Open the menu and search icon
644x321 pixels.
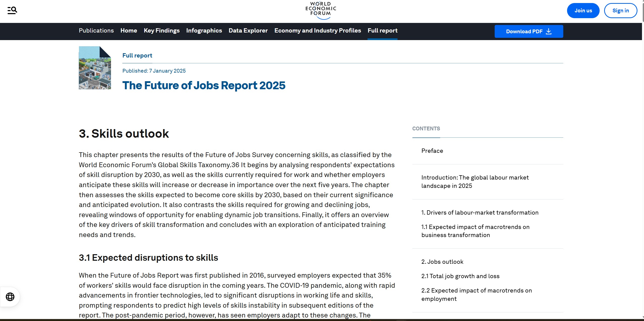tap(12, 10)
